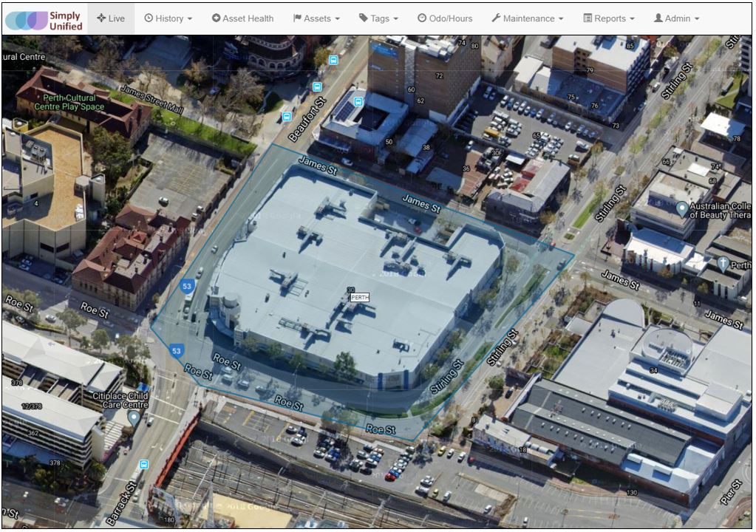Click the user icon beside Admin
Image resolution: width=756 pixels, height=532 pixels.
pos(658,18)
